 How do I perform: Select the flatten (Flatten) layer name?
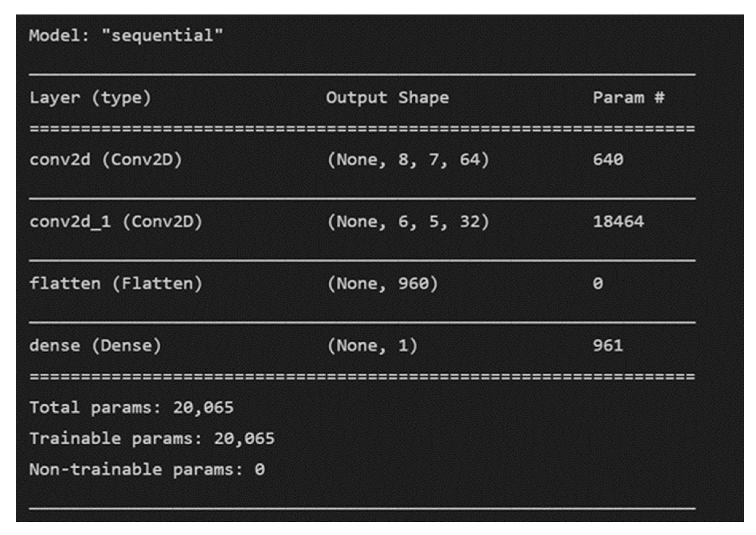tap(116, 284)
